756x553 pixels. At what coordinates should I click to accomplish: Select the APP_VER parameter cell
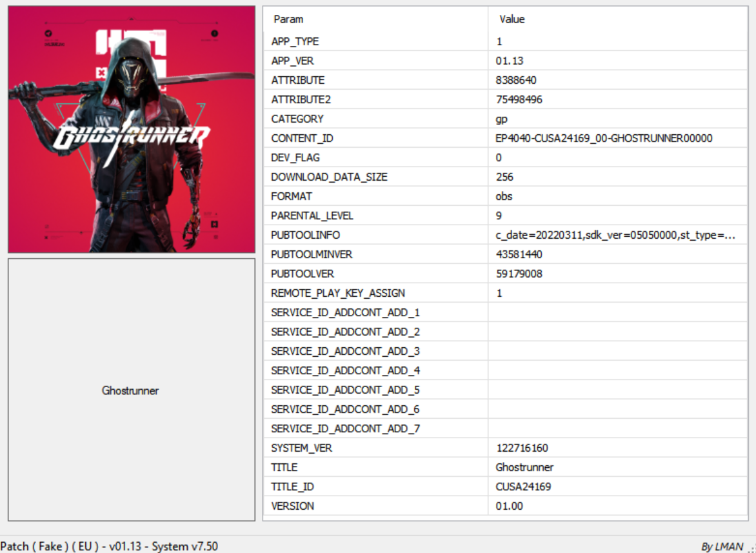pos(375,61)
